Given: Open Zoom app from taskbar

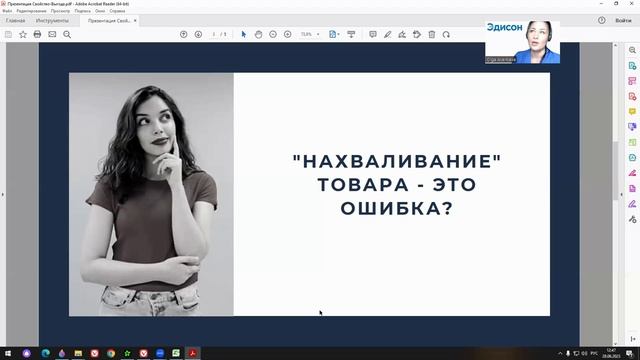Looking at the screenshot, I should (160, 353).
